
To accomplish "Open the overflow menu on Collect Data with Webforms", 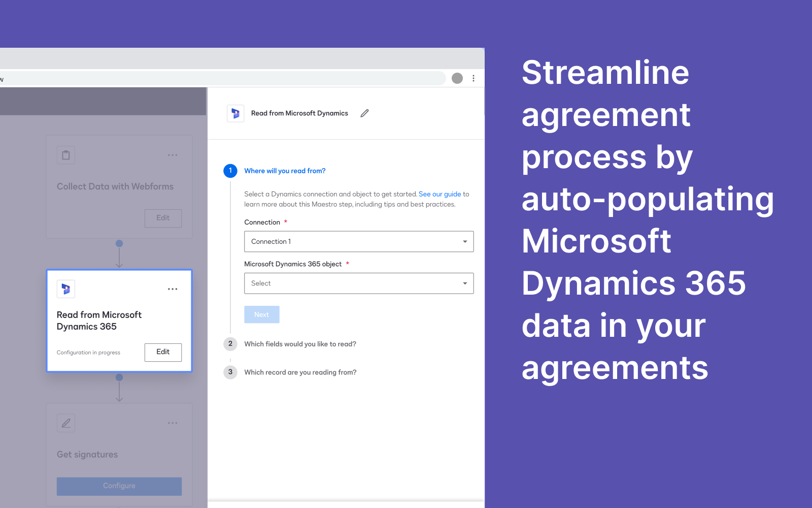I will (x=173, y=154).
